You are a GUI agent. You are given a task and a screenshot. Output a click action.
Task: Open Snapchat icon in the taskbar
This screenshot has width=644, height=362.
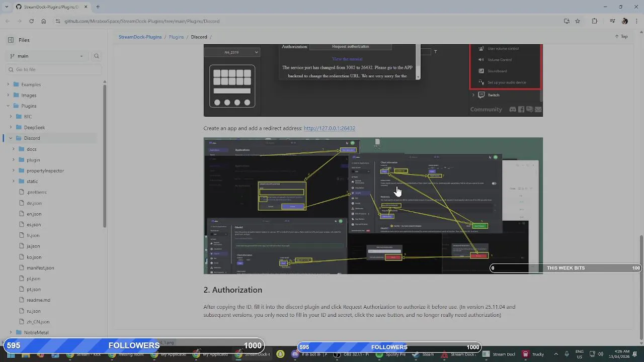[280, 354]
